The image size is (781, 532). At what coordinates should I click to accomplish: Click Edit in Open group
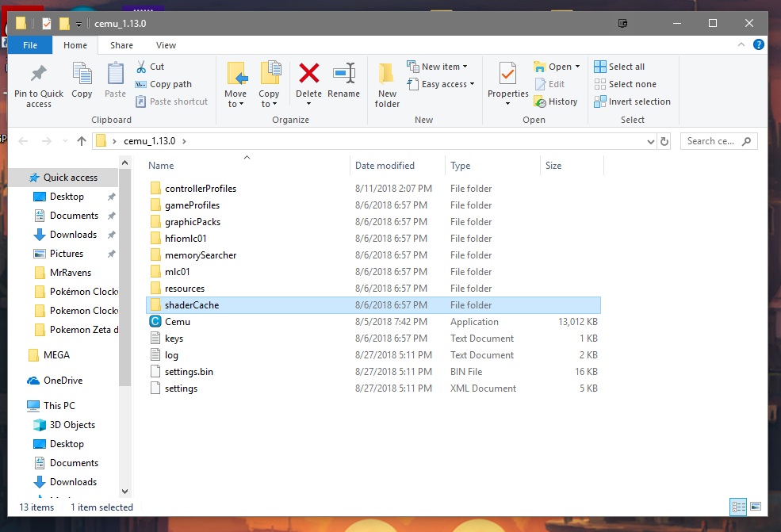550,84
